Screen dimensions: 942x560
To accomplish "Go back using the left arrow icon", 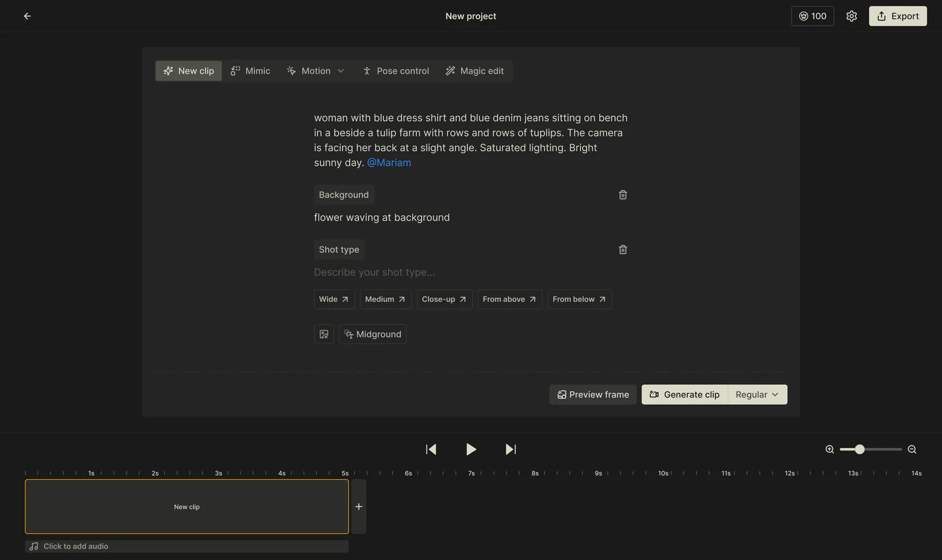I will (x=27, y=16).
